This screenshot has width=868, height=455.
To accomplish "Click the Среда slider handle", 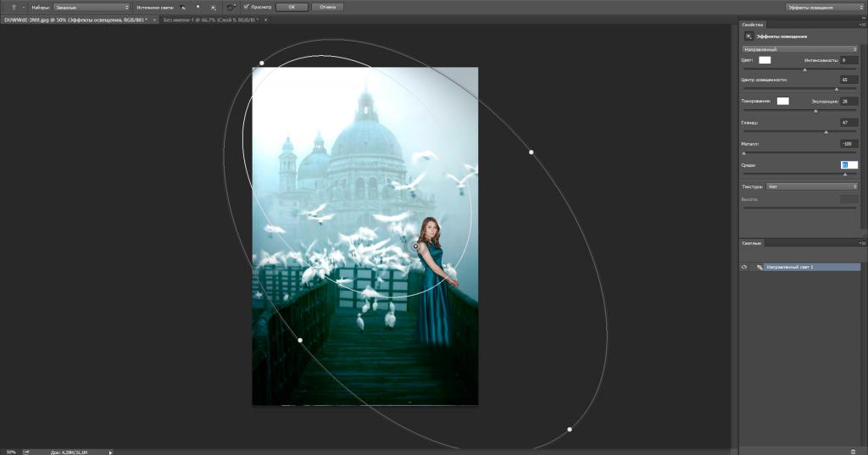I will click(845, 175).
